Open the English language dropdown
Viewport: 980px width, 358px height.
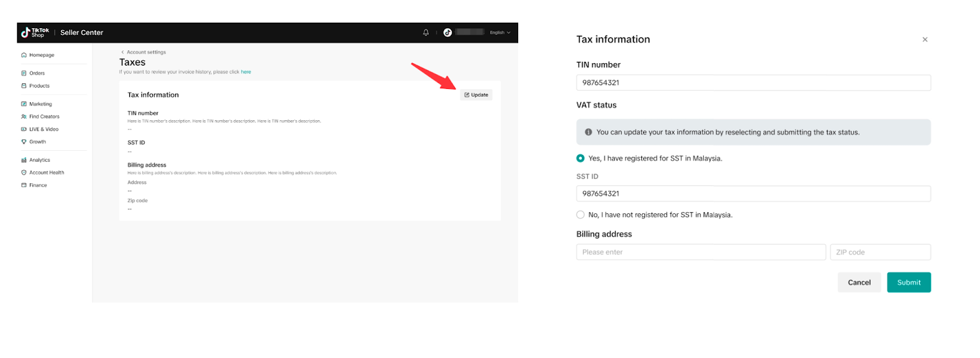[x=500, y=32]
